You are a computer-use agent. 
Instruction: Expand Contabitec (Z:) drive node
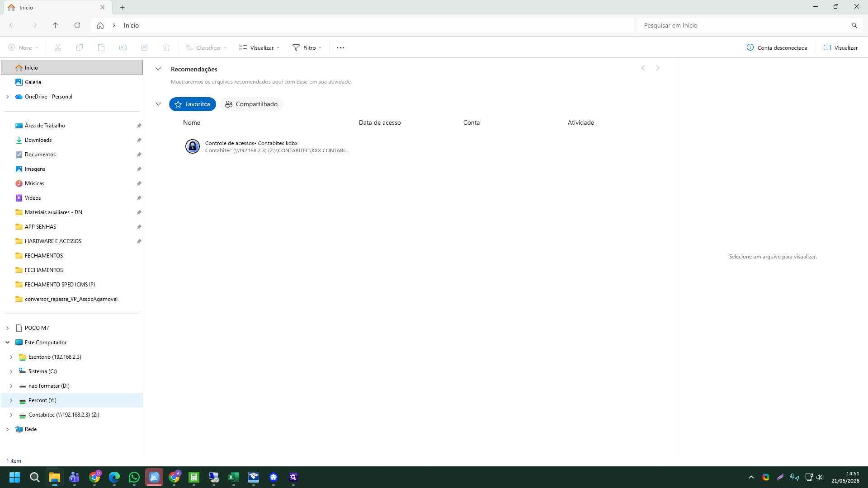coord(11,415)
